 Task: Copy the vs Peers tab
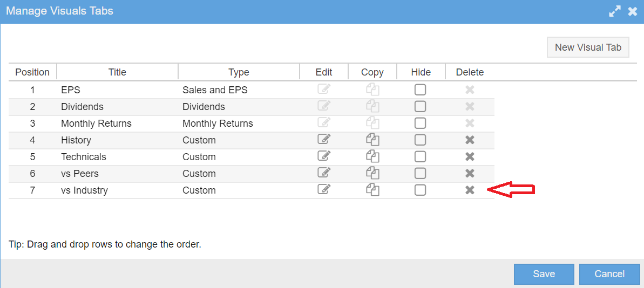[372, 173]
